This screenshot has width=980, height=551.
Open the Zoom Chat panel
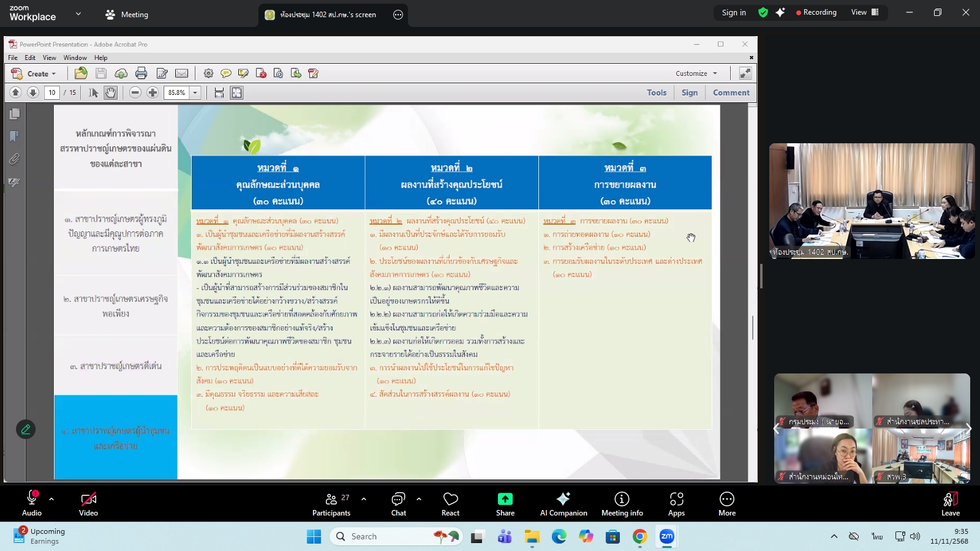[x=398, y=502]
